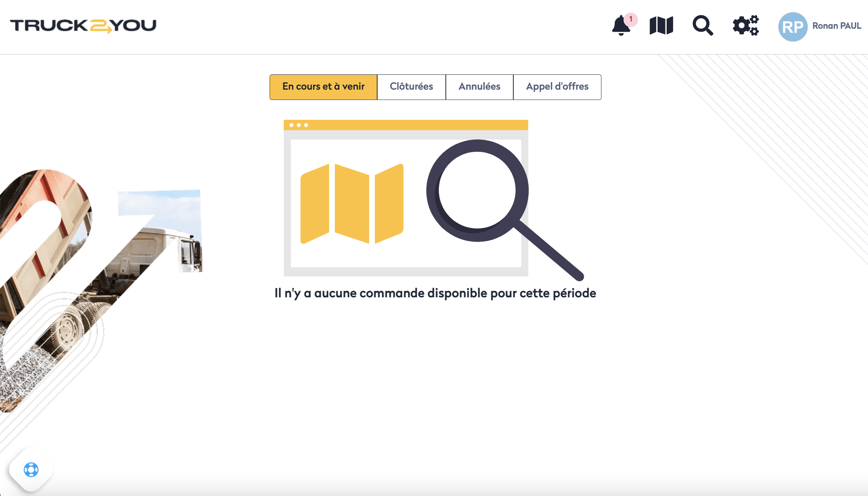Click the Truck2You logo

(83, 26)
